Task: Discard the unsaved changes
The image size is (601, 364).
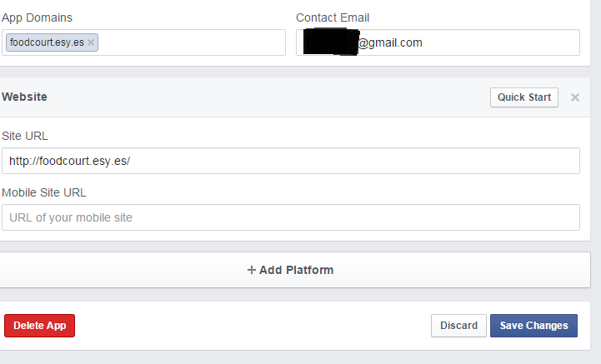Action: [x=458, y=326]
